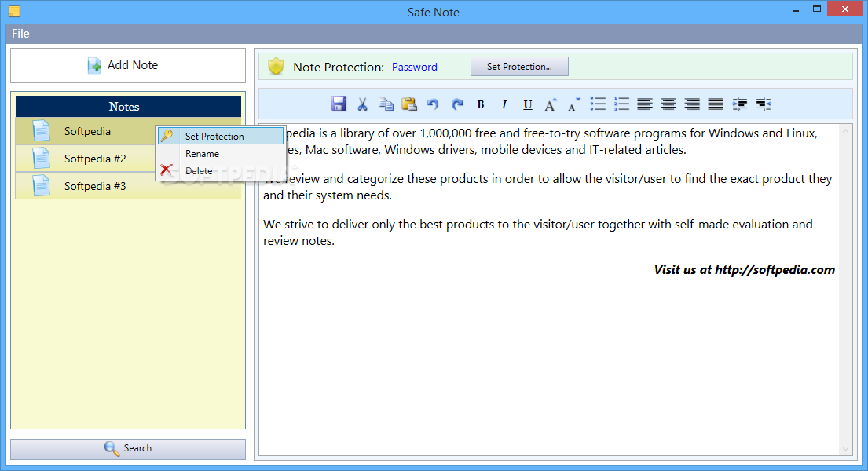Cut selected text with scissors icon

click(x=363, y=104)
